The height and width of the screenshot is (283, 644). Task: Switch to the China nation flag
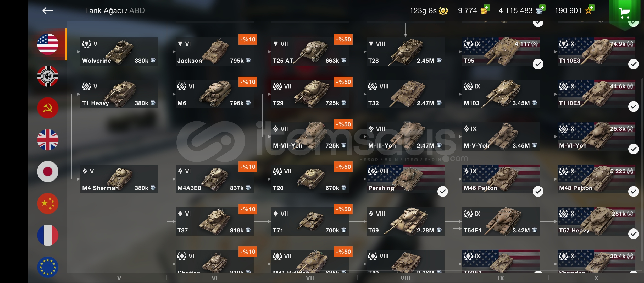(48, 203)
